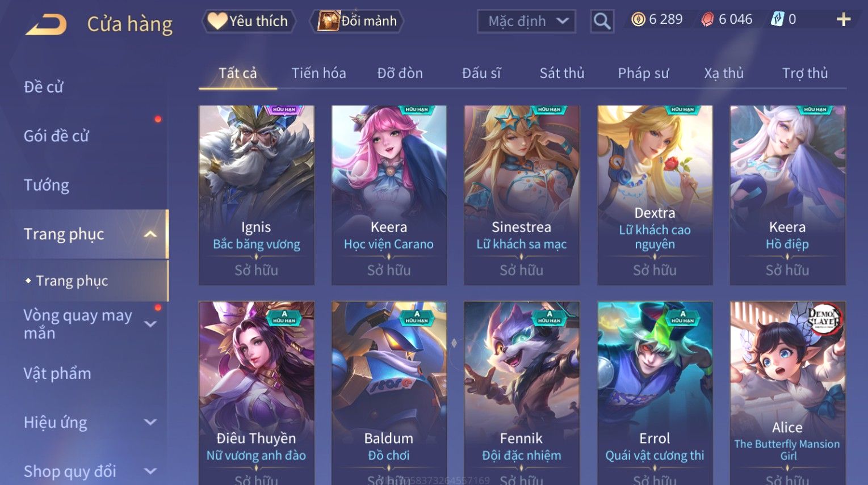Viewport: 868px width, 485px height.
Task: Expand the Shop quy đổi section
Action: click(150, 471)
